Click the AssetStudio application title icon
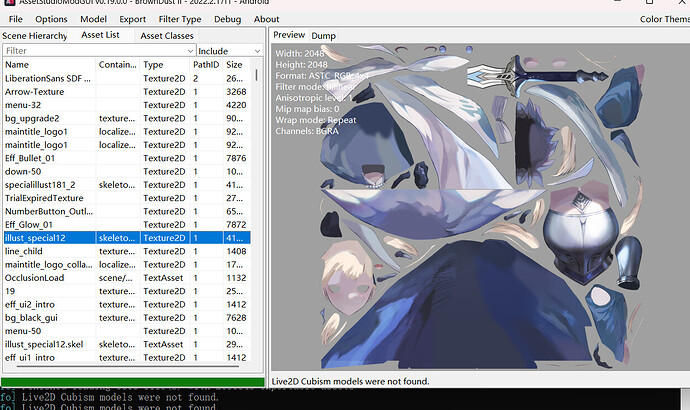 point(9,2)
